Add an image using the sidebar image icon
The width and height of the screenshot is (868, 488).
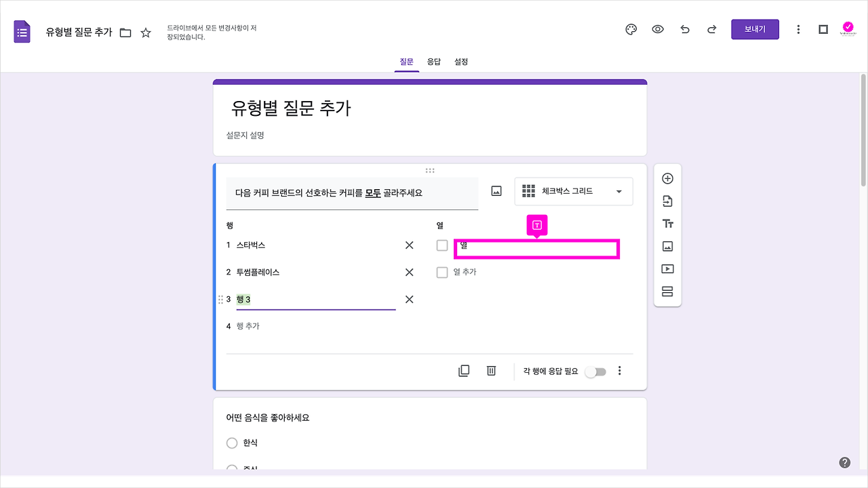(667, 246)
